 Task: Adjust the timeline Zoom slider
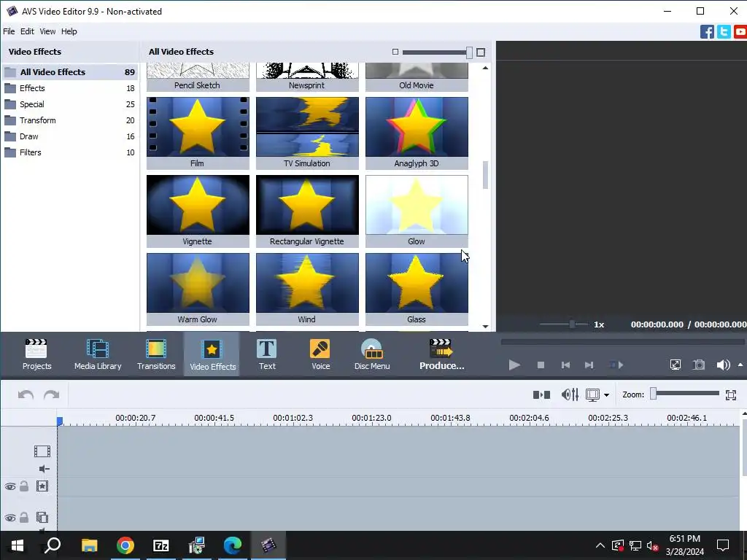click(x=654, y=393)
